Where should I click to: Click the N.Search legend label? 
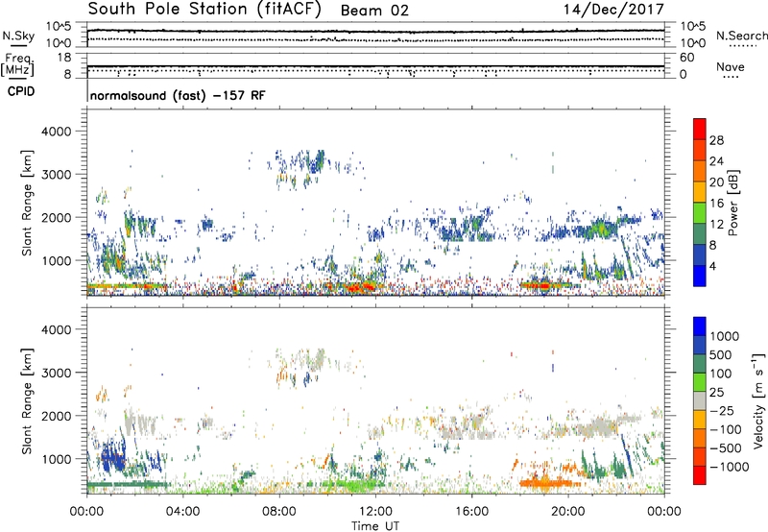[x=741, y=36]
